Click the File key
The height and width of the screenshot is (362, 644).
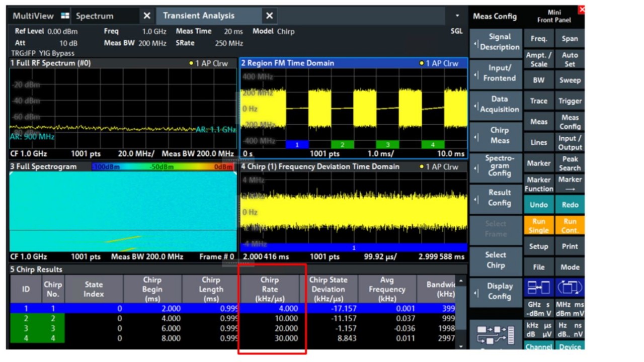[539, 267]
